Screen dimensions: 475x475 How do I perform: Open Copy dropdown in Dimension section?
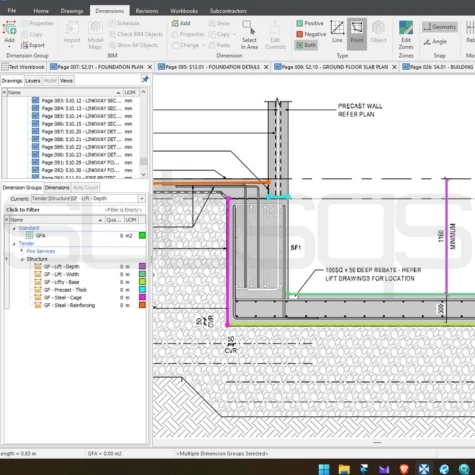[234, 34]
